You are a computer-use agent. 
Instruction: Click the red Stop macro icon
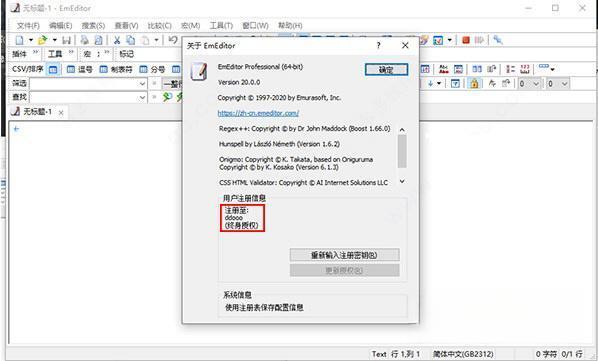466,40
